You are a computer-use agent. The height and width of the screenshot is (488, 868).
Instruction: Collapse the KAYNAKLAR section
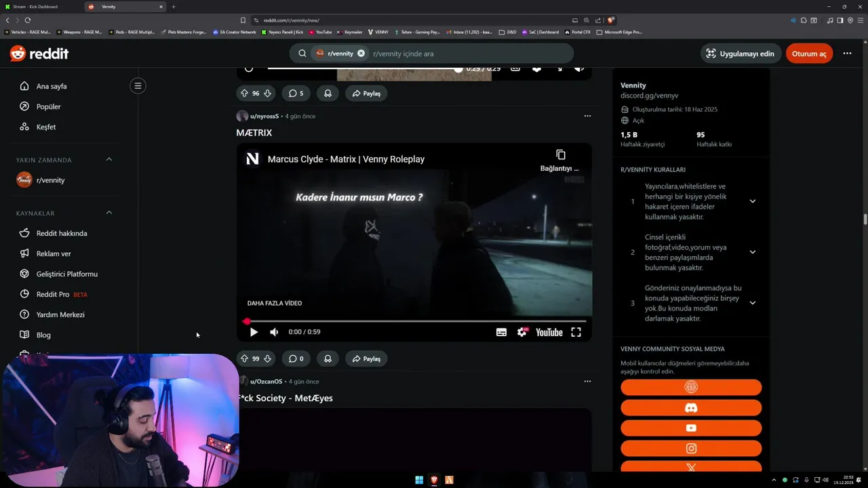[108, 213]
